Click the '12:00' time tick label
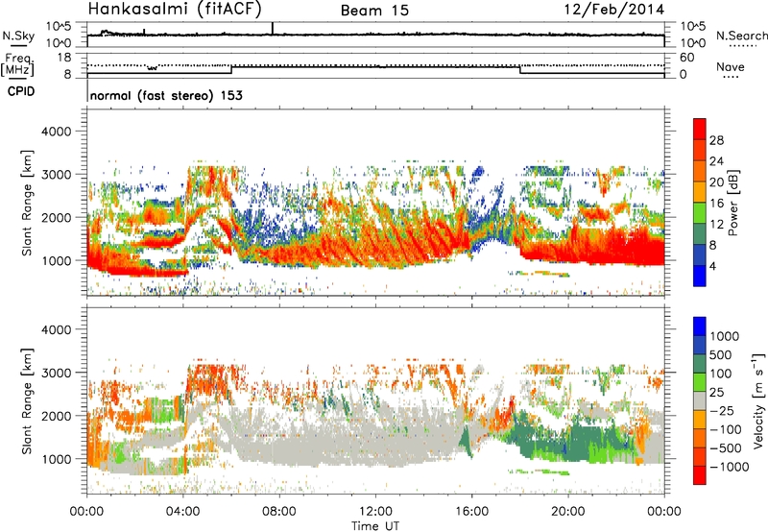 (x=375, y=512)
